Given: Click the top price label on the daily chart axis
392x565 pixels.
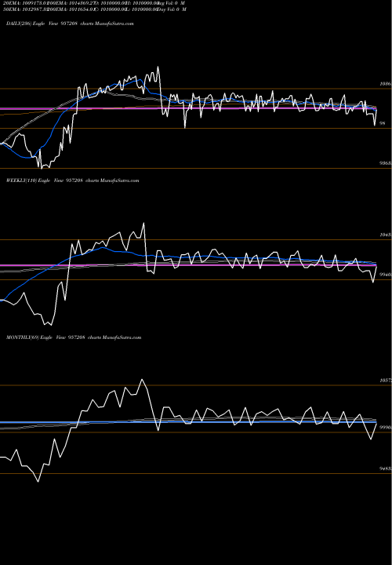Looking at the screenshot, I should pyautogui.click(x=386, y=84).
